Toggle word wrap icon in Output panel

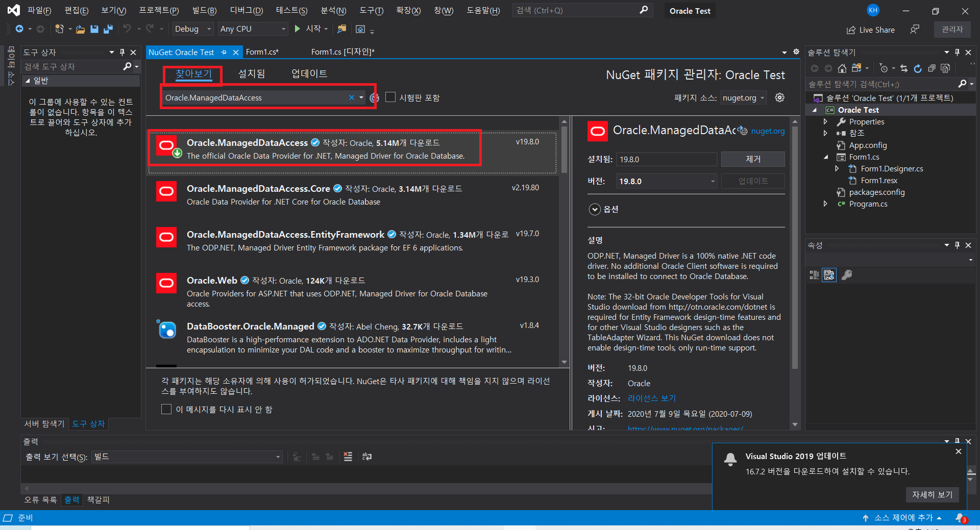pyautogui.click(x=367, y=457)
